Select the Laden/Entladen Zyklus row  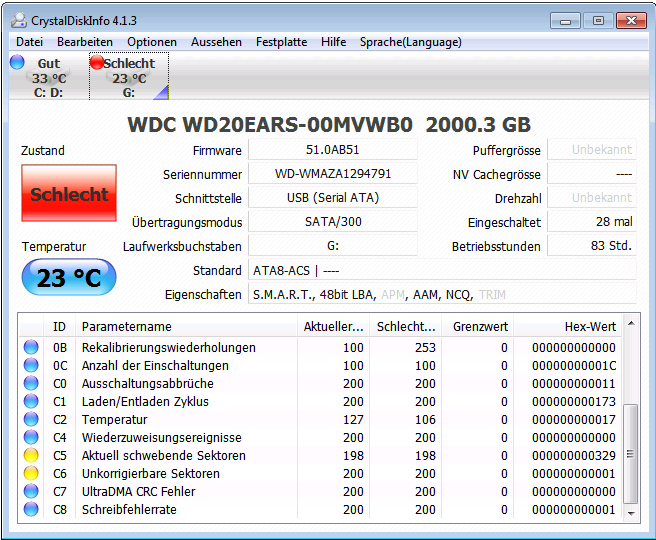[320, 401]
